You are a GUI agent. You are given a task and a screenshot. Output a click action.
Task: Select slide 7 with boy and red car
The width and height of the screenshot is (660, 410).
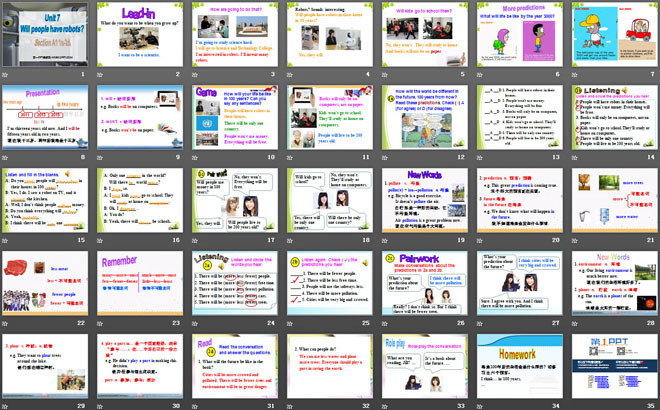pos(615,35)
